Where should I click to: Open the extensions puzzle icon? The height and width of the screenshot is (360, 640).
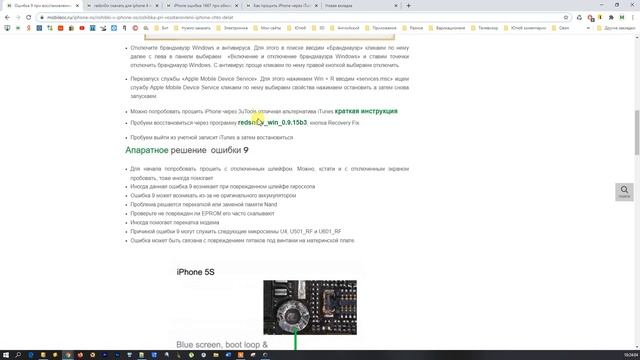[x=611, y=18]
